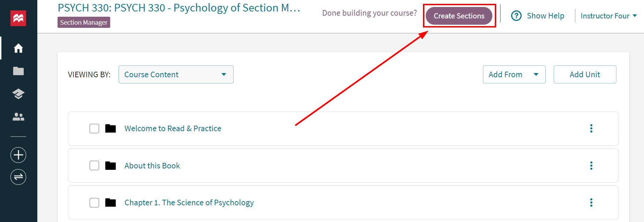Viewport: 644px width, 222px height.
Task: Open the Viewing By Course Content dropdown
Action: click(x=176, y=74)
